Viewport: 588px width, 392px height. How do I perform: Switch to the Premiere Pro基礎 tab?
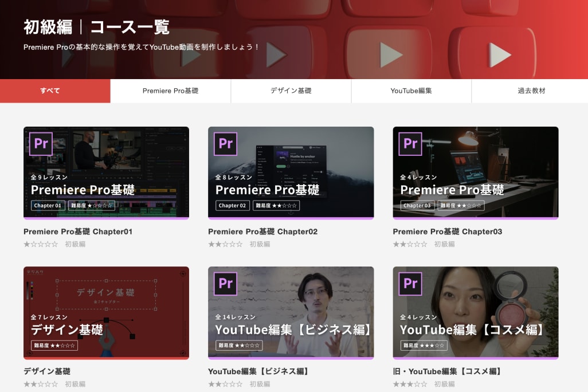[170, 91]
